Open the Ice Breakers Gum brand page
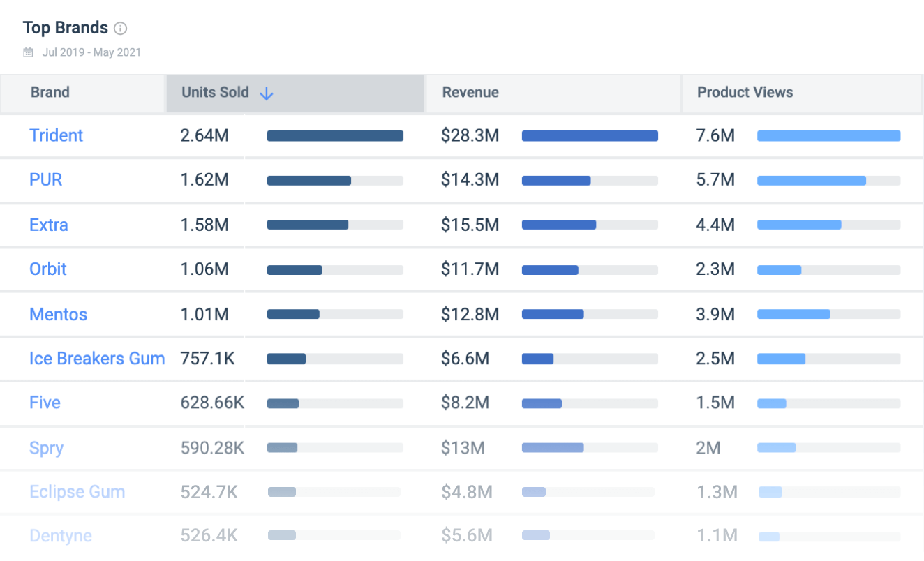Viewport: 924px width, 561px height. [97, 359]
